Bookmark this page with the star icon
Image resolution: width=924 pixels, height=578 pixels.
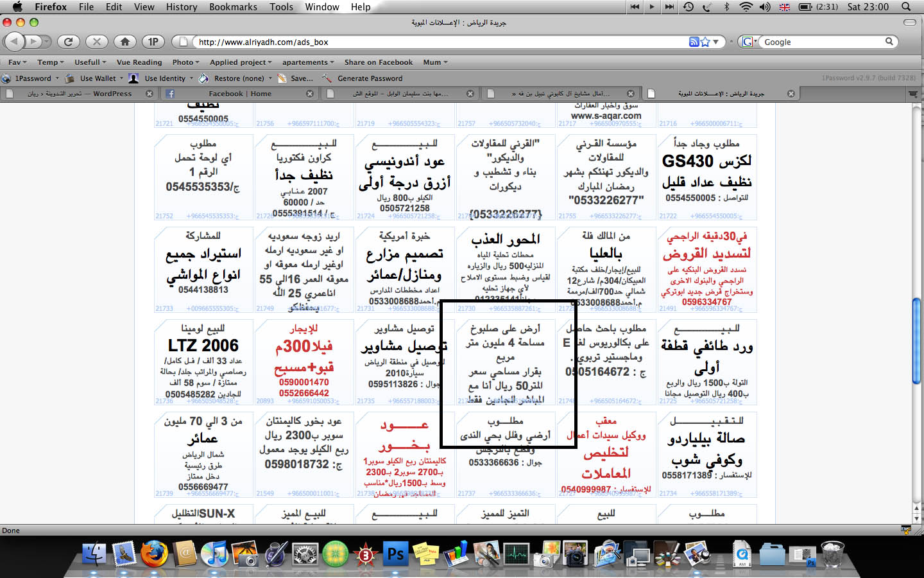[x=705, y=42]
